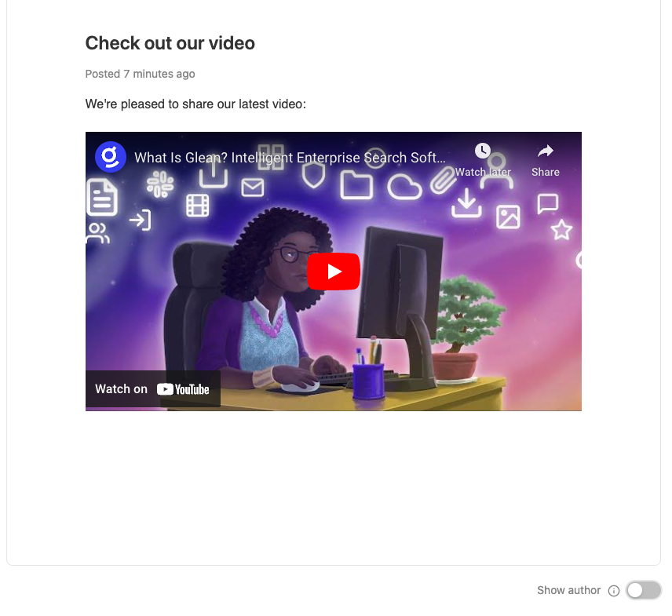
Task: Click the glowing star icon in thumbnail
Action: point(561,230)
